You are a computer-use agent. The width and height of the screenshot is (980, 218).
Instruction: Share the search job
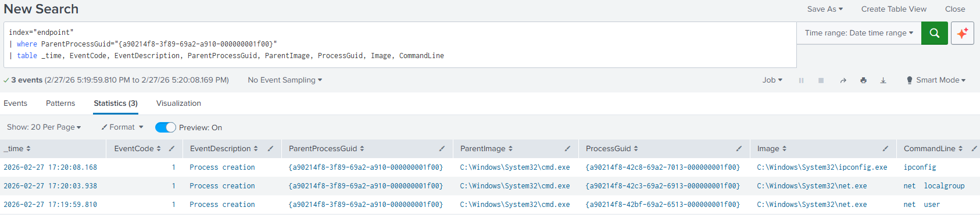(843, 80)
